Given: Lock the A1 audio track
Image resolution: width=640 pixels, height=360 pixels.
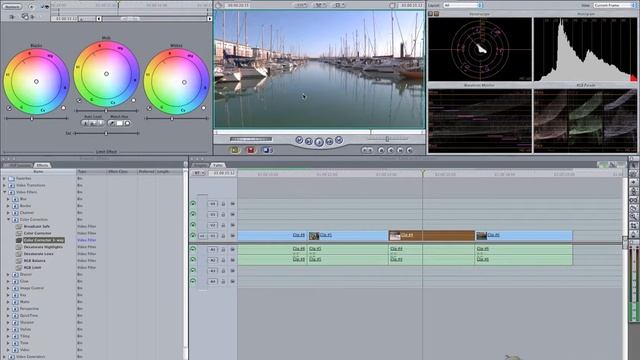Looking at the screenshot, I should click(x=223, y=249).
